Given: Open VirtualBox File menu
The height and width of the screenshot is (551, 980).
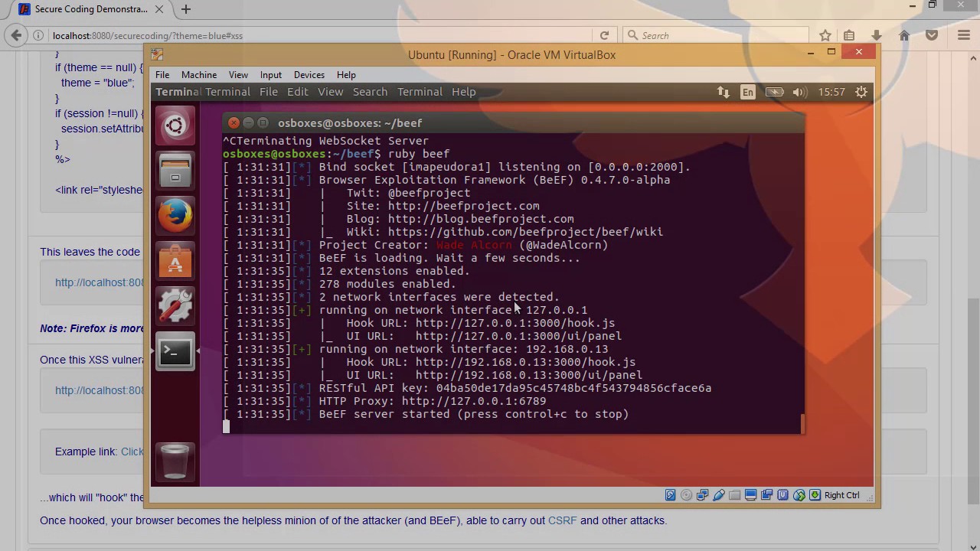Looking at the screenshot, I should click(x=162, y=75).
